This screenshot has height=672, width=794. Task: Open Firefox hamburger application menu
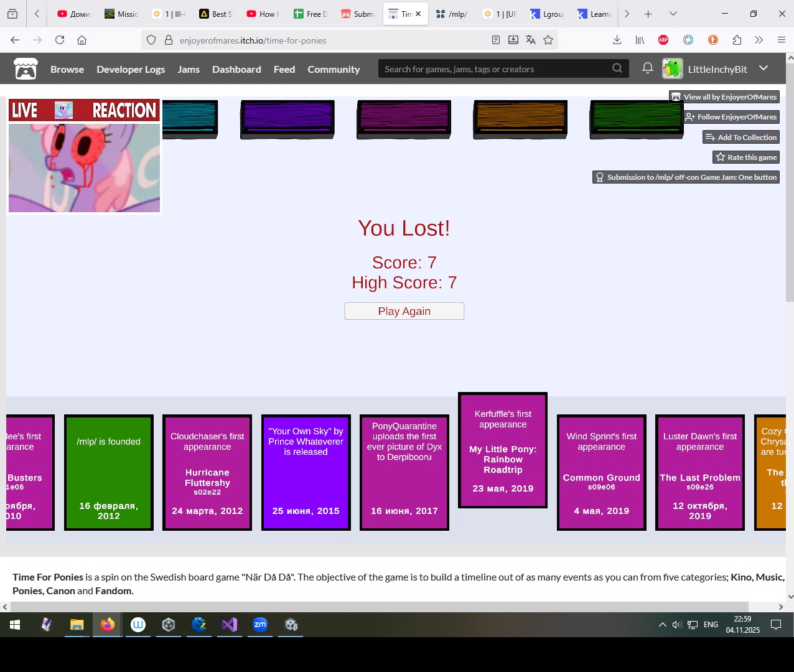click(782, 40)
